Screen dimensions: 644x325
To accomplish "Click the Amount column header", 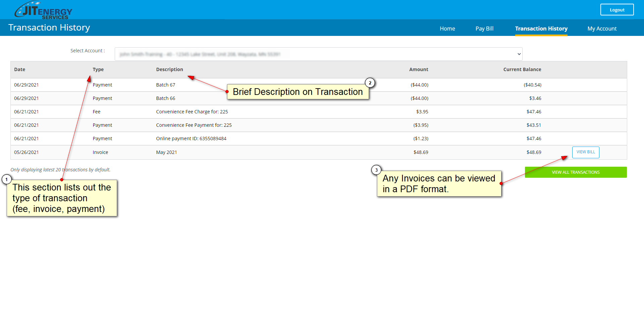I will [x=418, y=69].
